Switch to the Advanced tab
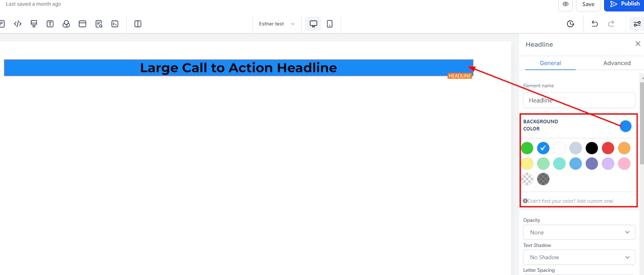 click(617, 63)
